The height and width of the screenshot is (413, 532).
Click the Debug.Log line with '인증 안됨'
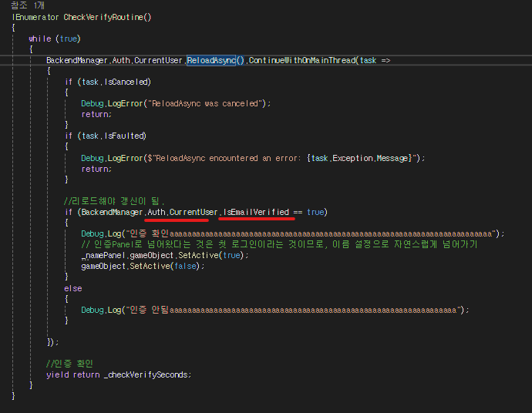[274, 310]
